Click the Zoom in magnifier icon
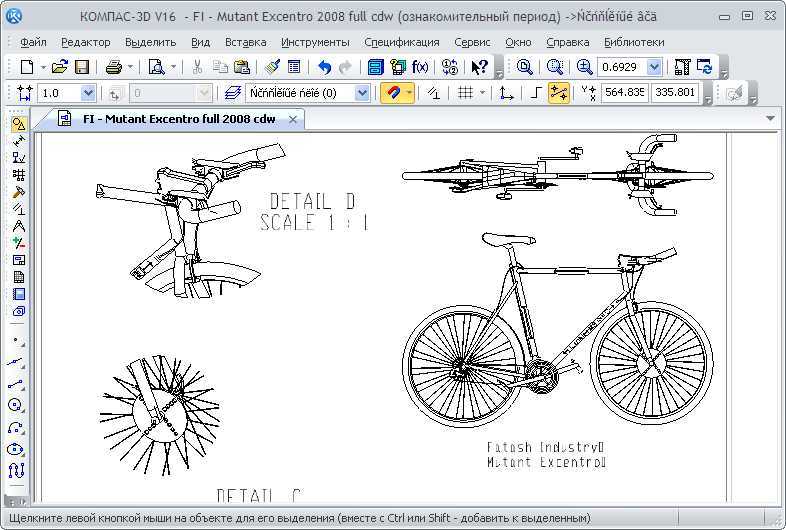Image resolution: width=786 pixels, height=530 pixels. (x=585, y=67)
